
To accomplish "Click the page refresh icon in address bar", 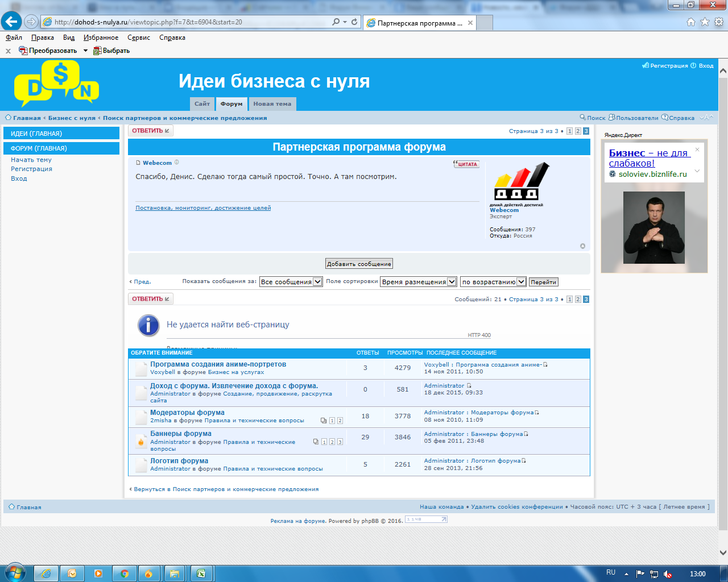I will (x=354, y=22).
